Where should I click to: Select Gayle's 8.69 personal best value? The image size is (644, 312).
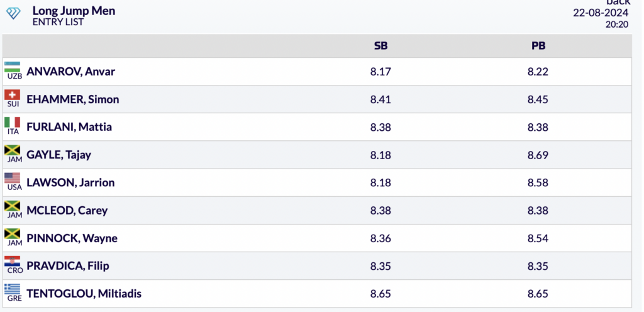[538, 155]
